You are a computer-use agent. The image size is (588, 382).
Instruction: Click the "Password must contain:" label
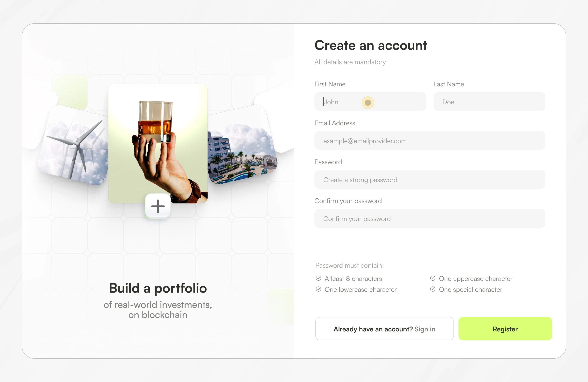tap(349, 265)
